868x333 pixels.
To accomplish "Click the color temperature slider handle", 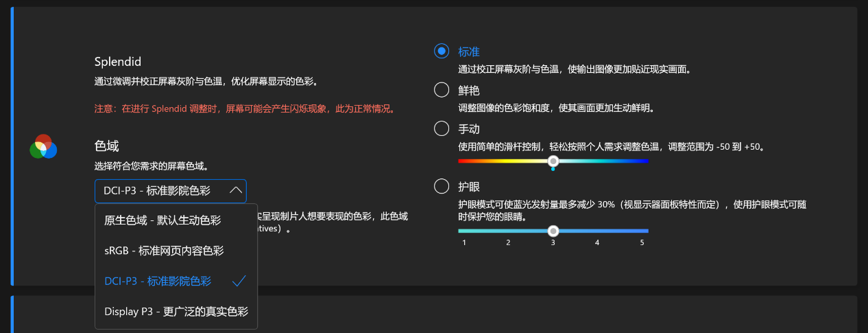I will (x=553, y=161).
